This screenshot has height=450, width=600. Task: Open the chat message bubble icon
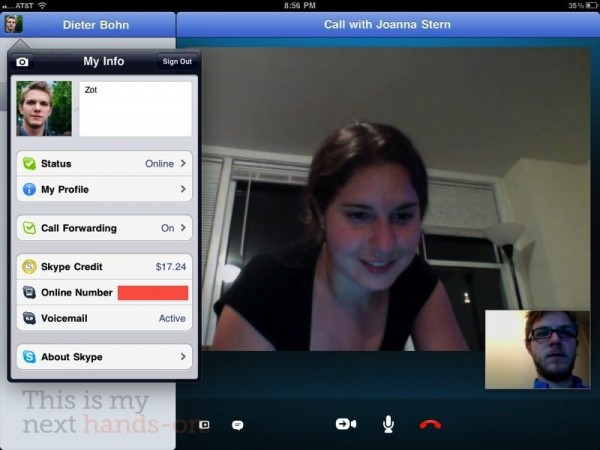(x=237, y=425)
